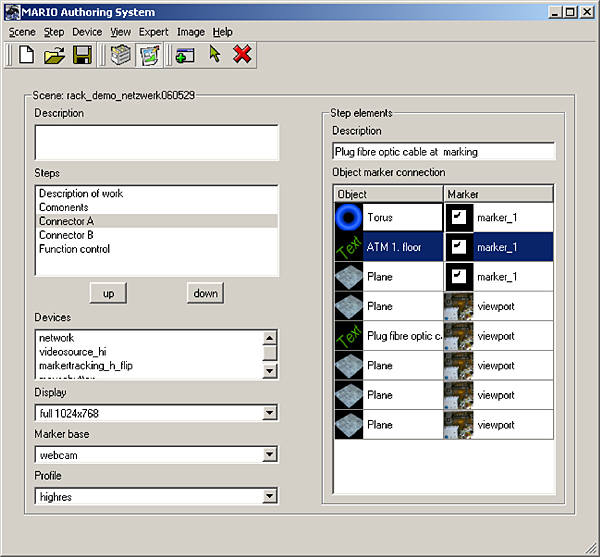Open the Scene menu
The image size is (600, 557).
point(22,32)
